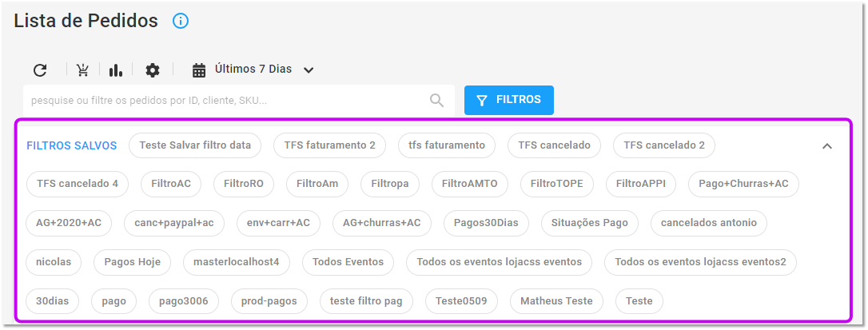Click the info icon beside Lista de Pedidos
This screenshot has height=330, width=868.
click(x=181, y=21)
